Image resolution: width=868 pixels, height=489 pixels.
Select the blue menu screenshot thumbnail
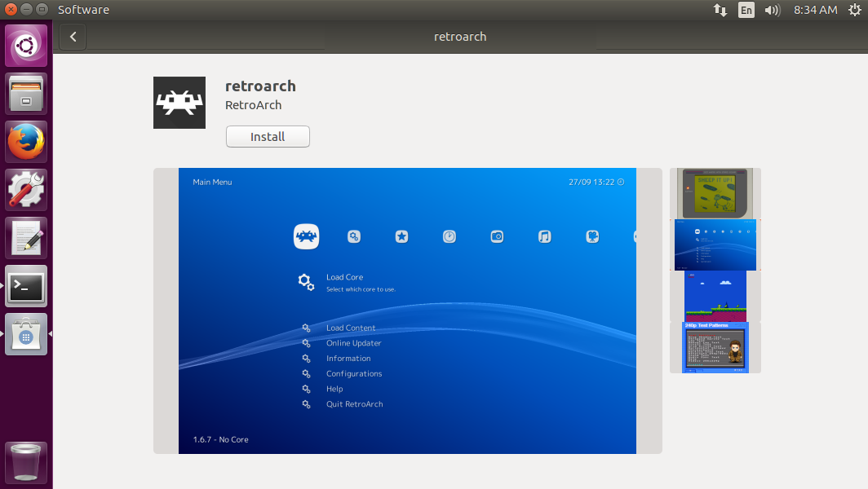[715, 245]
